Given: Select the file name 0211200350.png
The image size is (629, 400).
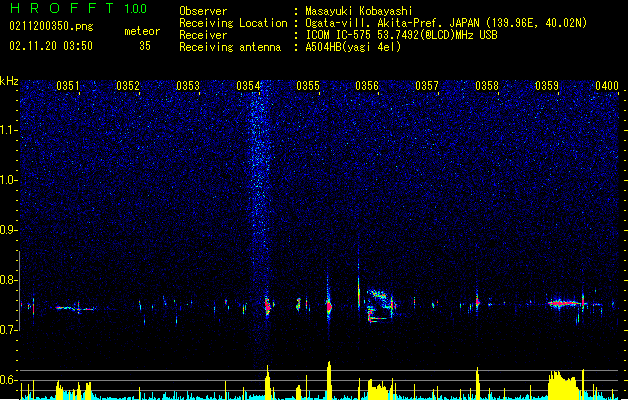Looking at the screenshot, I should 51,26.
